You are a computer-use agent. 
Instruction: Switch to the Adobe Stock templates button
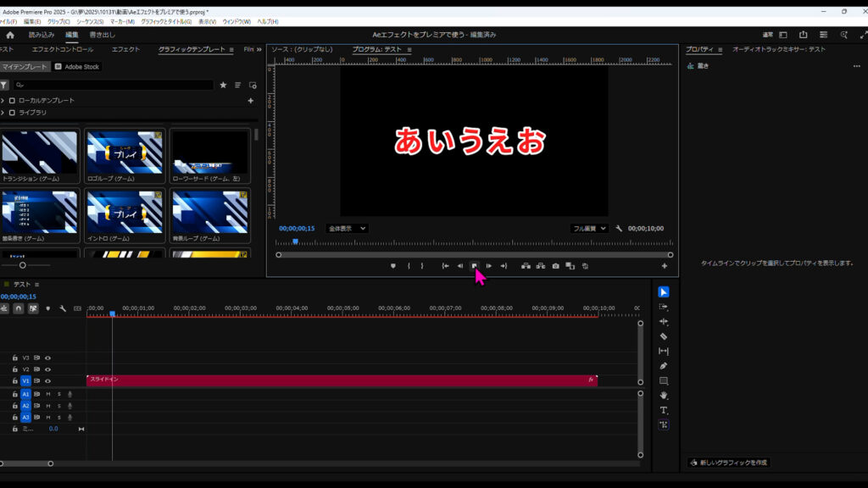click(76, 67)
